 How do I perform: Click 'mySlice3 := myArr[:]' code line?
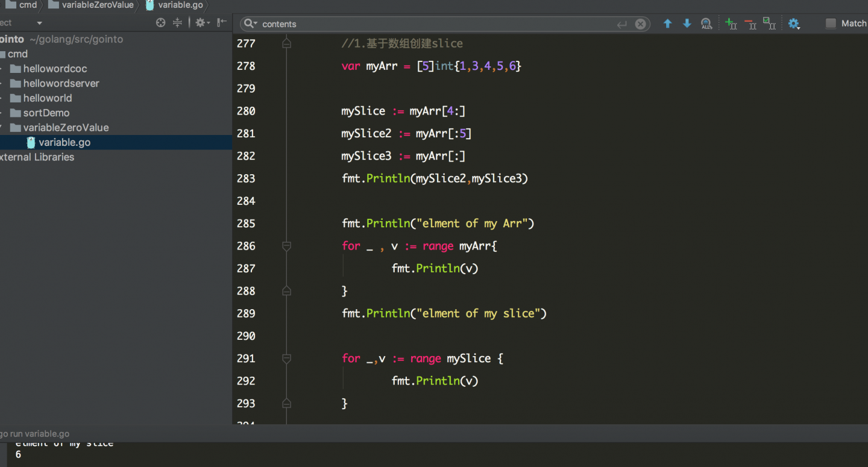pos(403,156)
